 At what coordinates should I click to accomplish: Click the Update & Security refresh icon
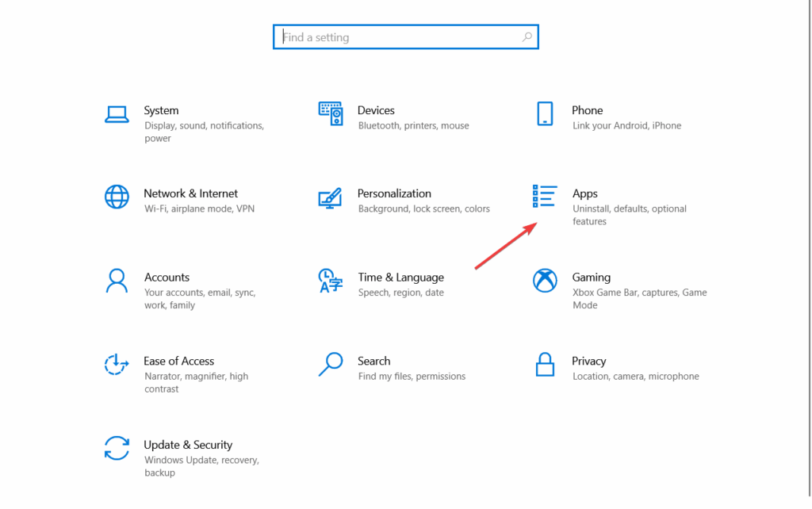[117, 448]
